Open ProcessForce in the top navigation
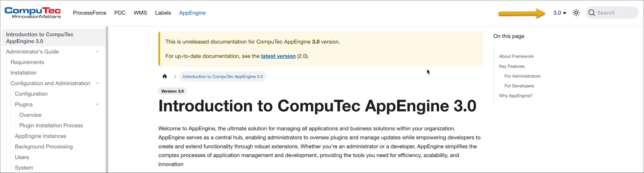This screenshot has width=644, height=173. point(89,13)
